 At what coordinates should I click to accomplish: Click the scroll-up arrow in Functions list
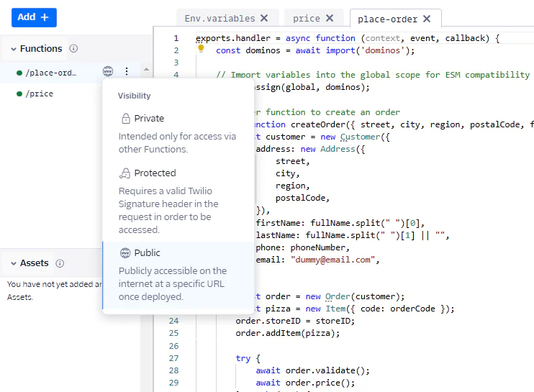click(x=146, y=69)
